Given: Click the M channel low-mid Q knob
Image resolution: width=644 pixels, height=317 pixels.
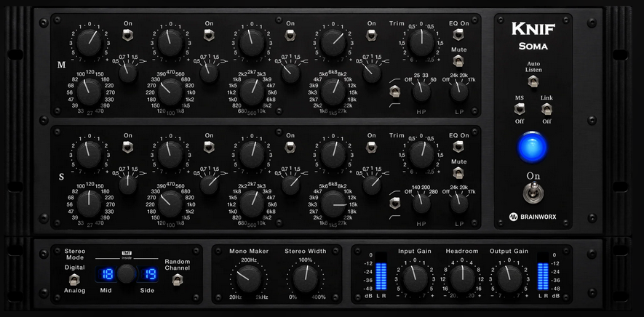Looking at the screenshot, I should pyautogui.click(x=209, y=73).
